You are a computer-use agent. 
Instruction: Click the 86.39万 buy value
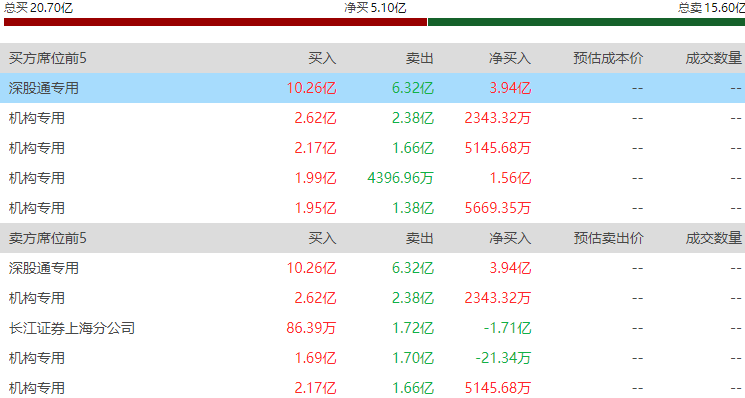click(311, 328)
